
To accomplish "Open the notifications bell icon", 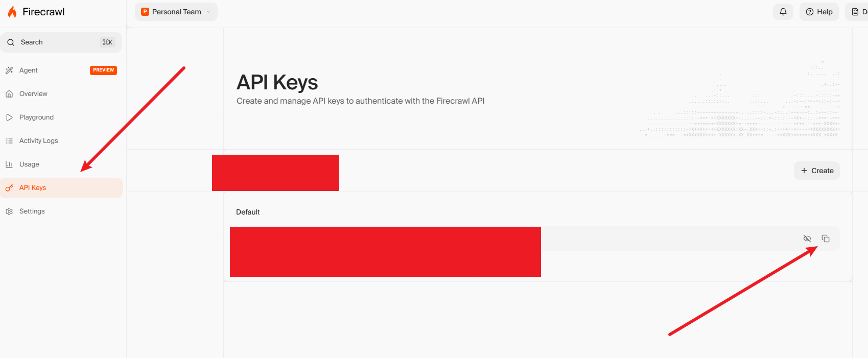I will [x=783, y=12].
